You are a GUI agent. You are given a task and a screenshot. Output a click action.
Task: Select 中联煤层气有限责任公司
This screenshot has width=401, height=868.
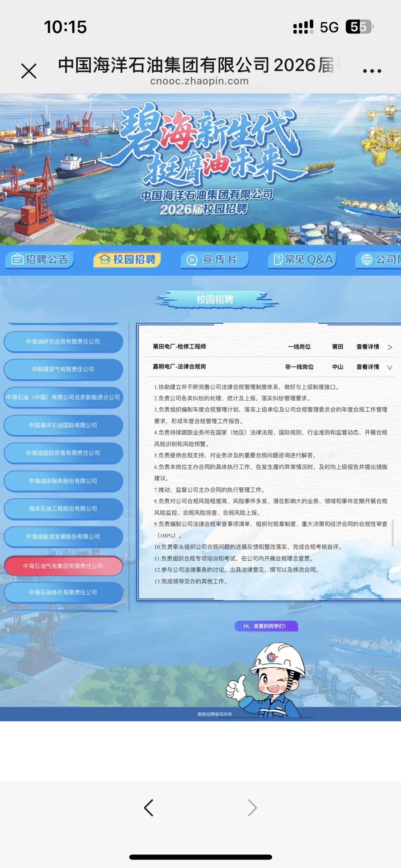coord(63,369)
